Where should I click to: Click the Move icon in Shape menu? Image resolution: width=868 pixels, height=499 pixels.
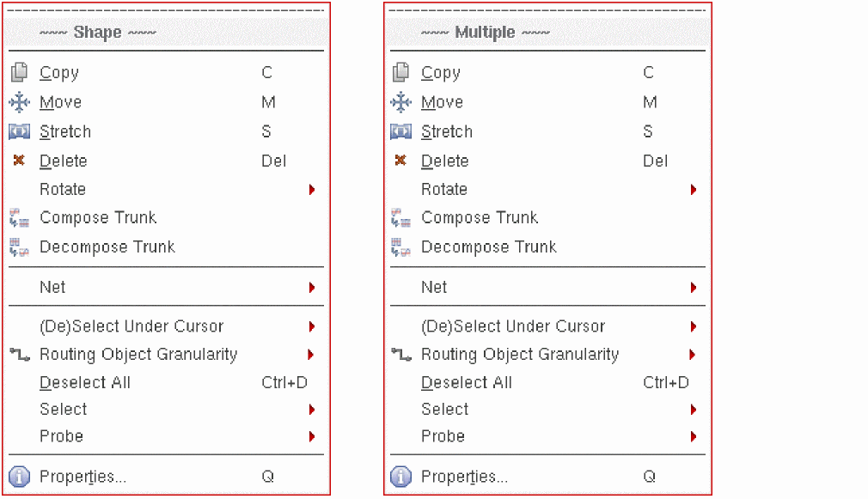click(x=19, y=103)
